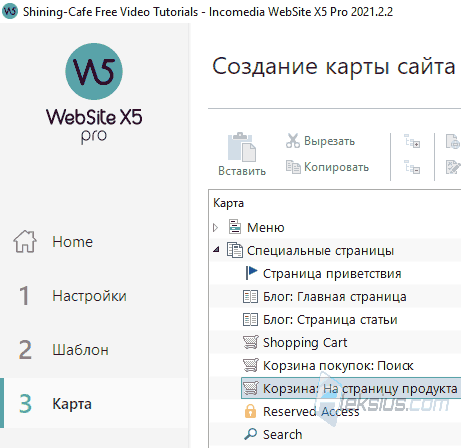Image resolution: width=461 pixels, height=448 pixels.
Task: Click the Search magnifier icon
Action: pos(250,434)
